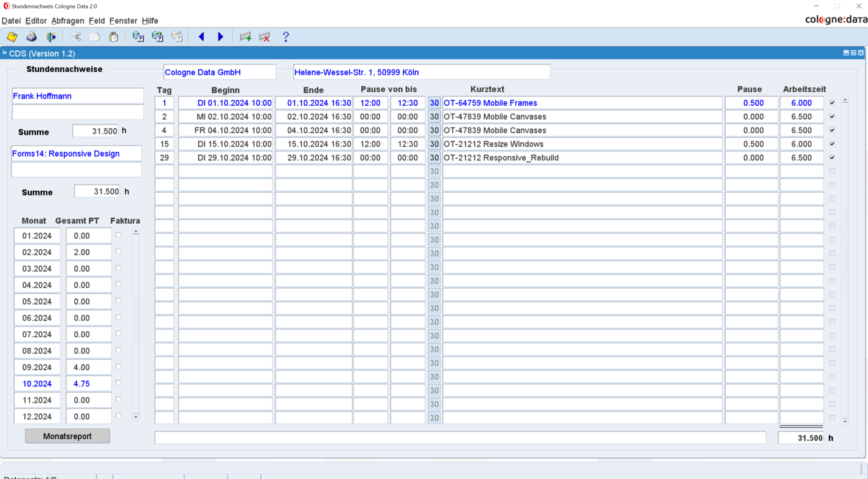Toggle checkbox for day 2 Mobile Canvases row
The image size is (868, 479).
click(832, 117)
